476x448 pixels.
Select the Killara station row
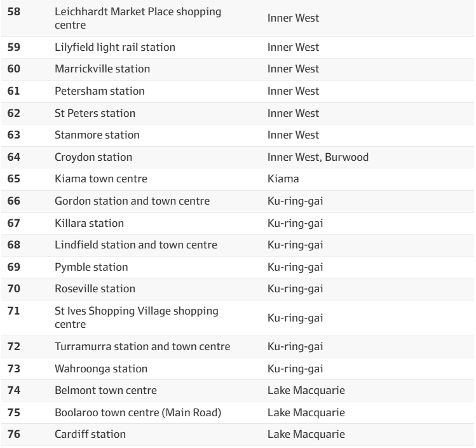(89, 223)
